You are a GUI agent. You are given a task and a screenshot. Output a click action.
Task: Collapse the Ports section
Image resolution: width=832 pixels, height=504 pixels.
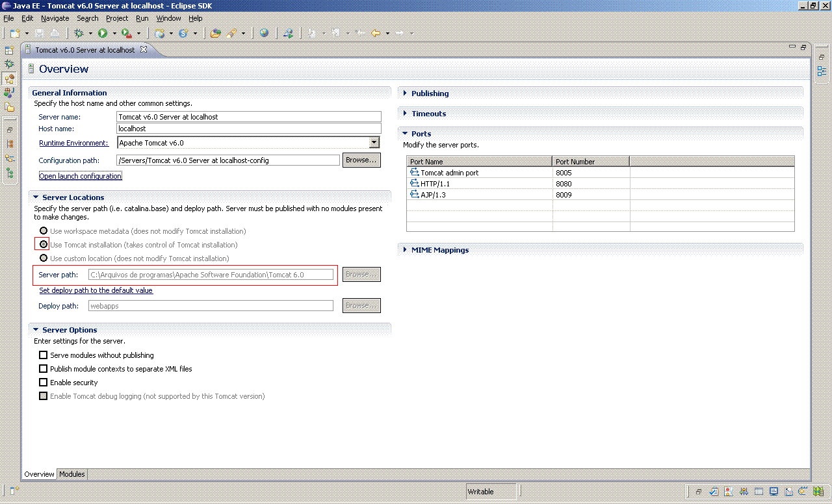(x=405, y=134)
